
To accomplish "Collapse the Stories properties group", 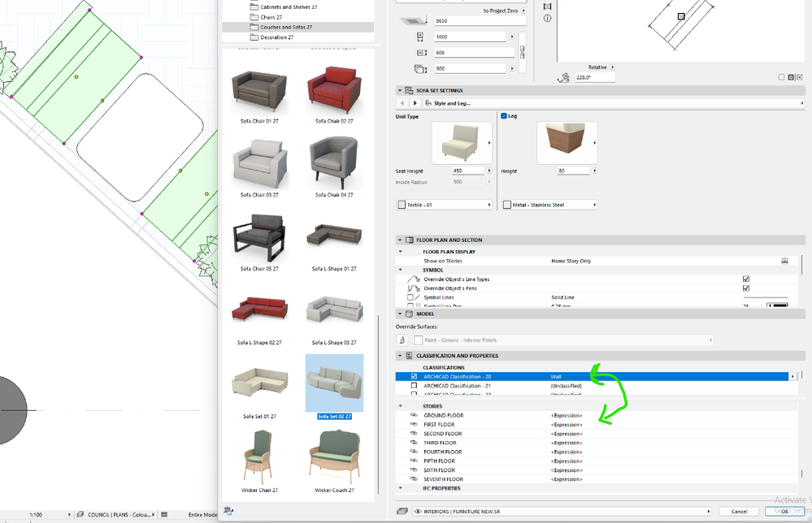I will [400, 406].
